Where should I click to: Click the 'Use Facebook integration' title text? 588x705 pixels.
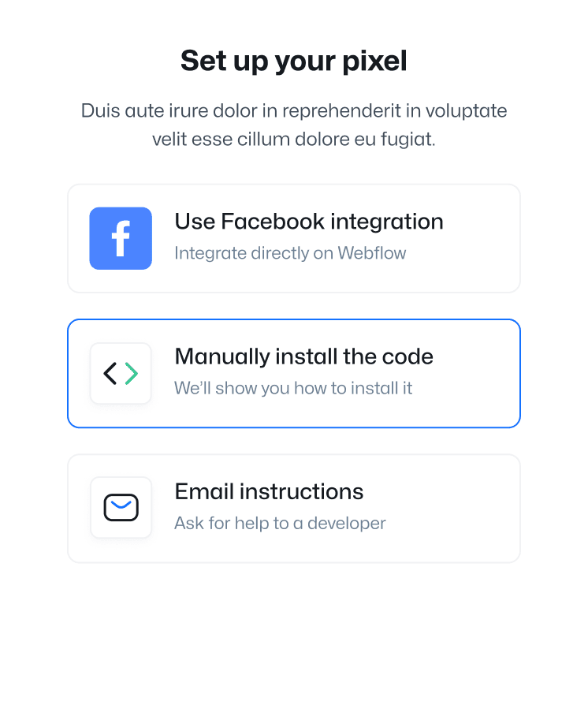[x=308, y=222]
